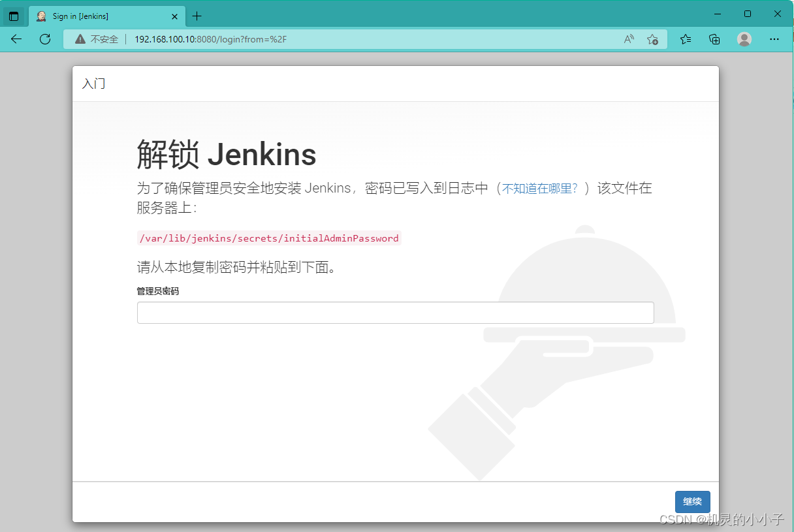Screen dimensions: 794x532
Task: Click the 管理员密码 label
Action: (157, 291)
